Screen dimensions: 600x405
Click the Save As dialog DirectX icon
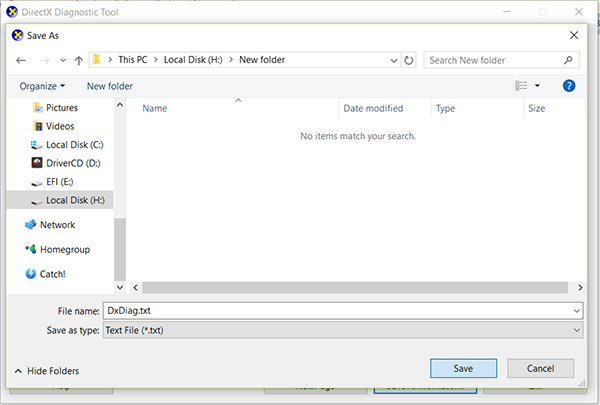coord(17,35)
